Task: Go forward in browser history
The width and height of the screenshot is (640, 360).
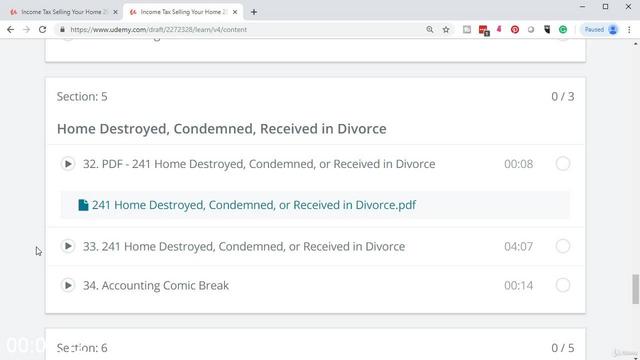Action: tap(27, 29)
